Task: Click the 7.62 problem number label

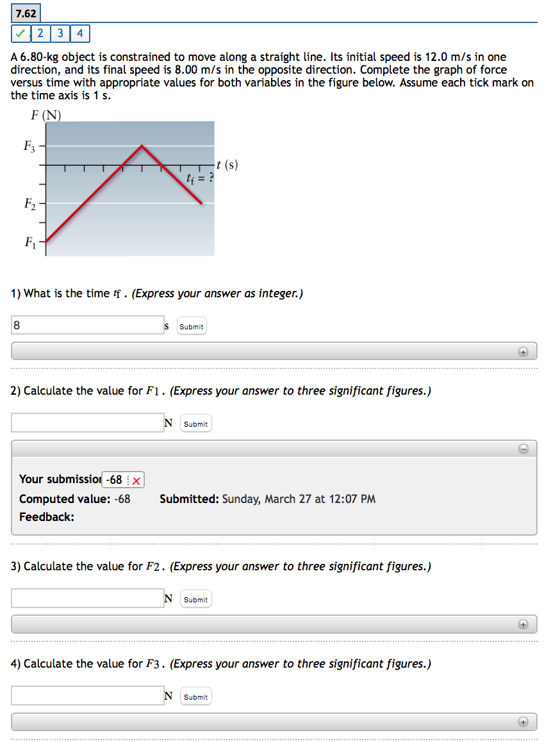Action: click(26, 13)
